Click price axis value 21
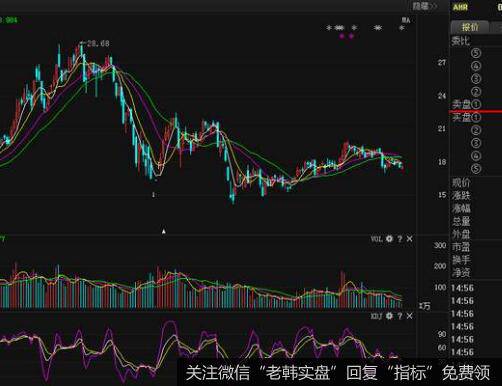502x386 pixels. (442, 129)
